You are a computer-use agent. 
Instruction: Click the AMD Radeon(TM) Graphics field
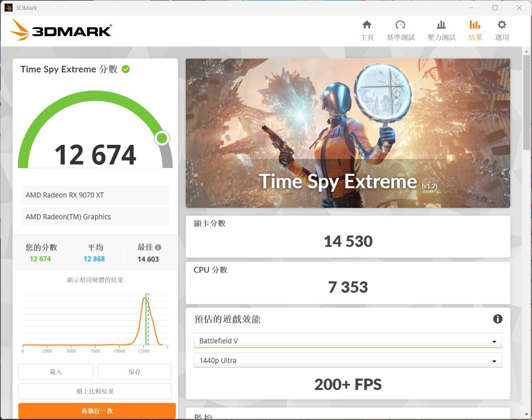(x=95, y=217)
